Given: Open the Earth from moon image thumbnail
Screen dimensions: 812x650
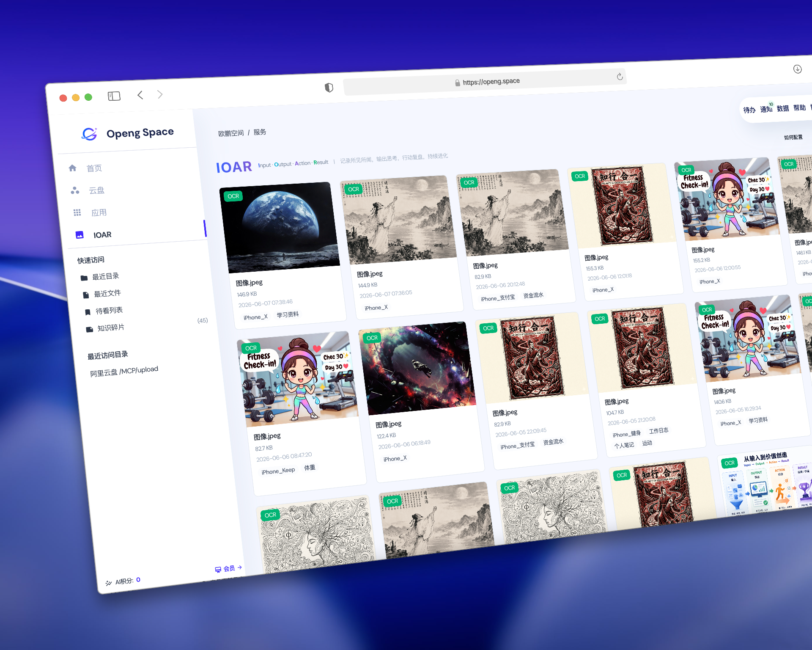Looking at the screenshot, I should pos(280,228).
